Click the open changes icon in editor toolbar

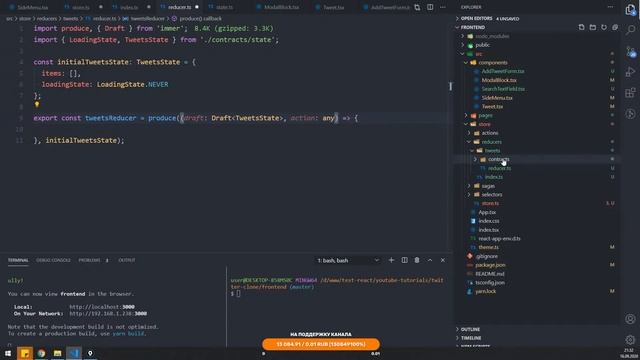[x=417, y=7]
